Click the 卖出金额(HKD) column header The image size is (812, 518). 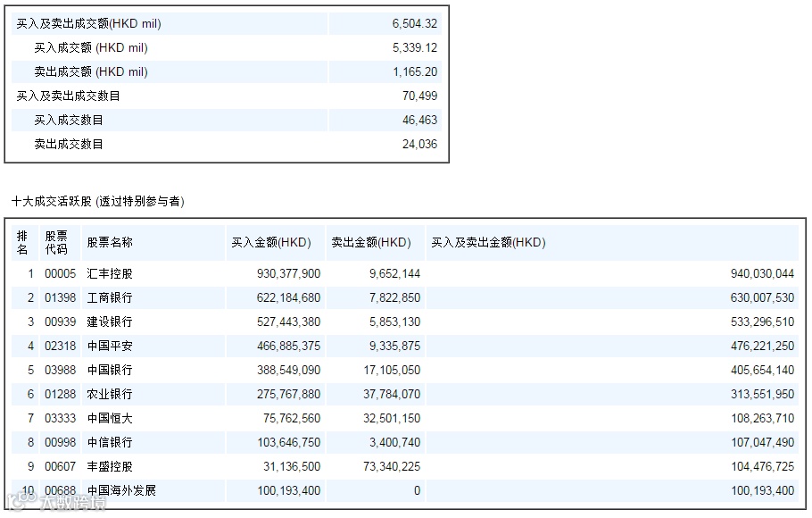tap(371, 243)
